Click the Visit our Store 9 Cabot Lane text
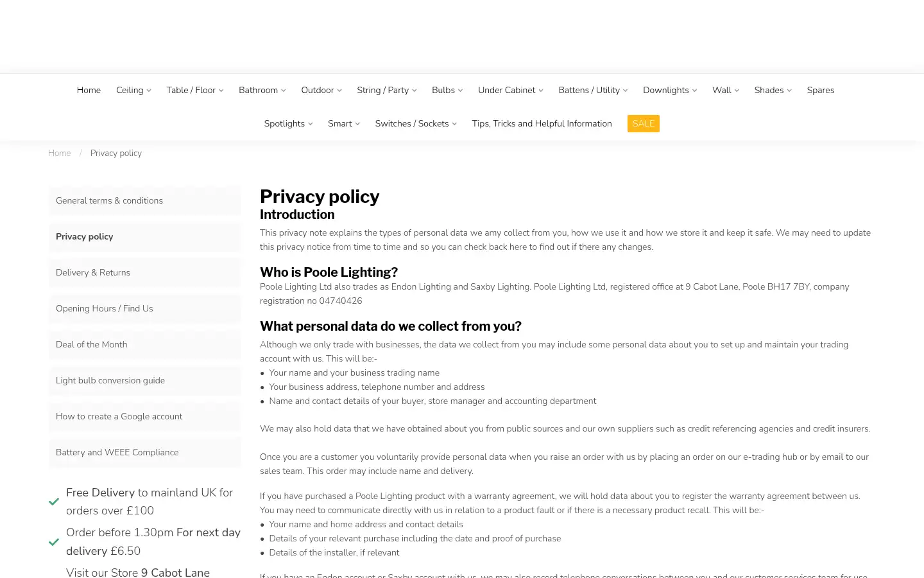The height and width of the screenshot is (578, 924). (x=138, y=572)
